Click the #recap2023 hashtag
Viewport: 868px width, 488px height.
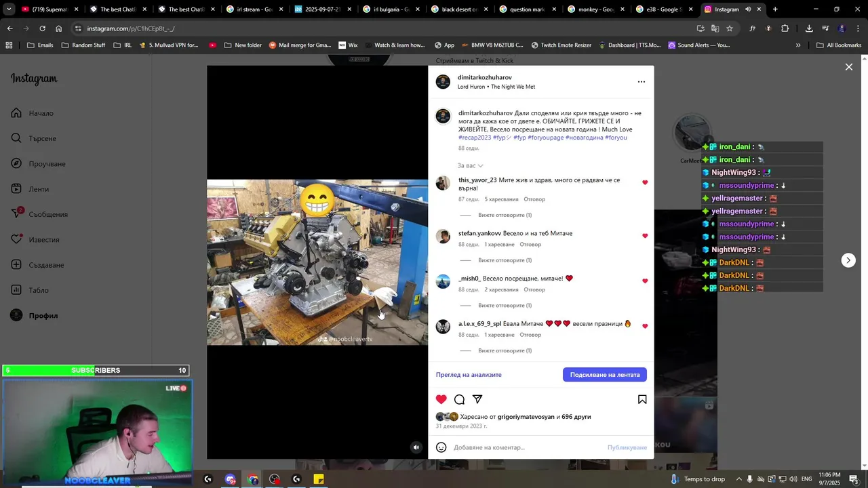point(475,138)
